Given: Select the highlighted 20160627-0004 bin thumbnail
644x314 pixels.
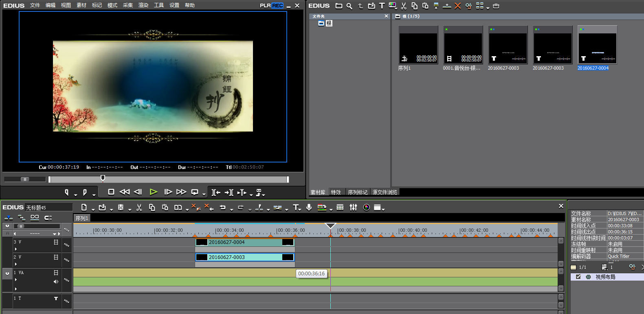Looking at the screenshot, I should [597, 45].
